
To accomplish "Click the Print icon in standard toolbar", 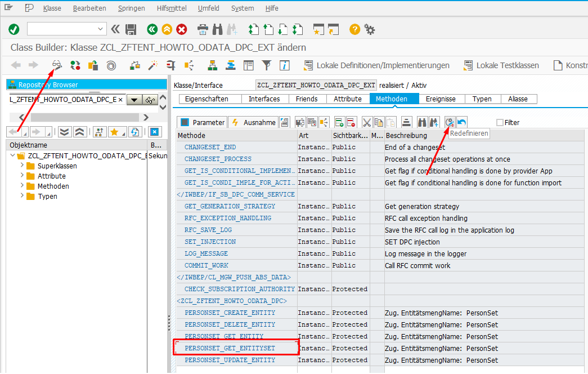I will [x=203, y=29].
